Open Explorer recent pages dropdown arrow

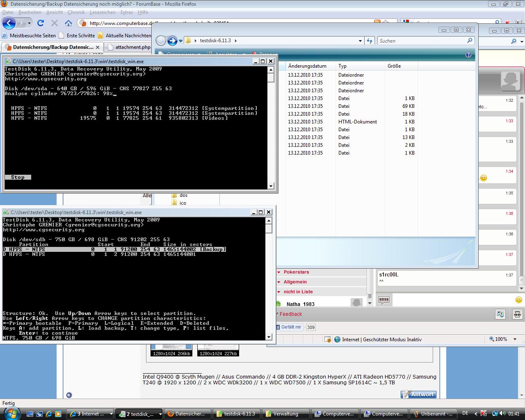(x=180, y=41)
